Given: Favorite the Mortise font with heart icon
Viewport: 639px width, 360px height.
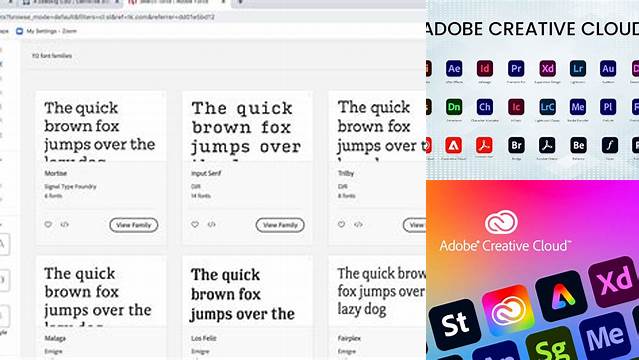Looking at the screenshot, I should (x=48, y=224).
